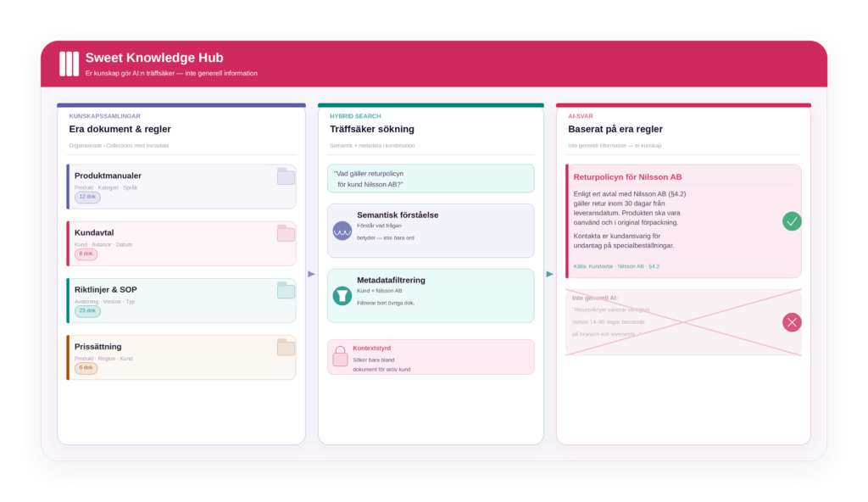Image resolution: width=868 pixels, height=502 pixels.
Task: Click the Metadatafiltrering filter icon
Action: click(x=342, y=296)
